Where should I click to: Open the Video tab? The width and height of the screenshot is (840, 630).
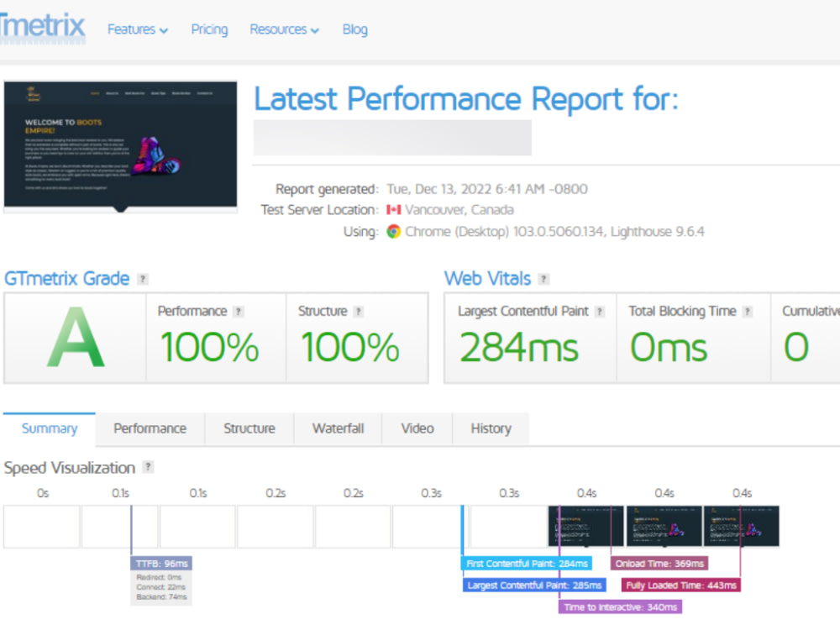coord(417,428)
